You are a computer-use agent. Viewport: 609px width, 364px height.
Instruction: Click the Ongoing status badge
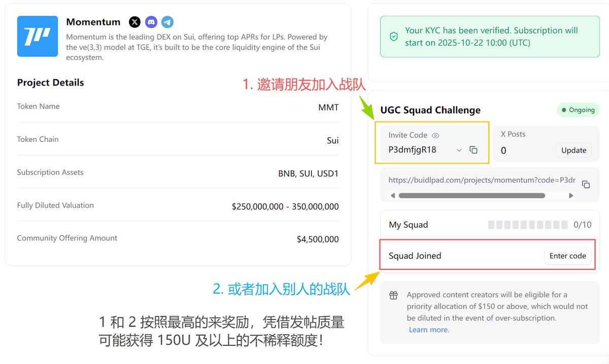tap(578, 110)
